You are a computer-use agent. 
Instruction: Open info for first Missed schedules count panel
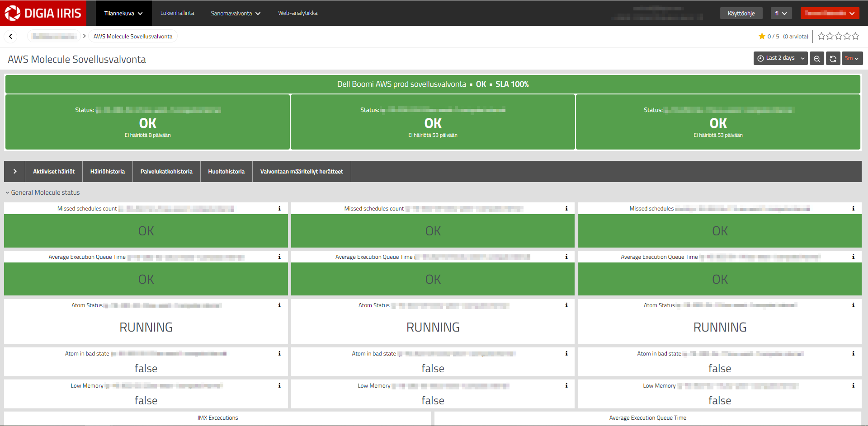[279, 208]
